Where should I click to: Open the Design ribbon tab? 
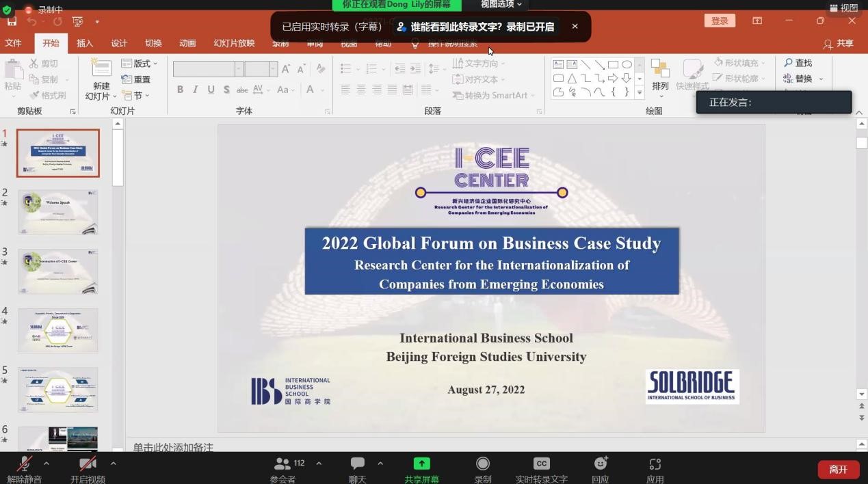119,43
